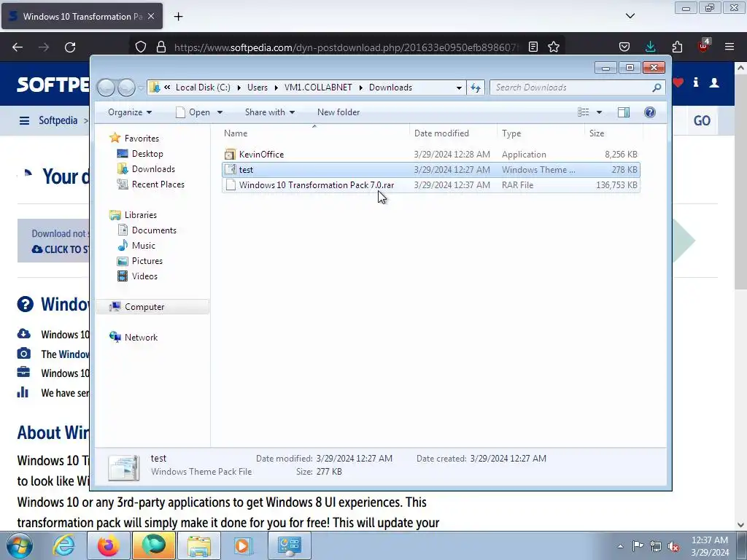Click the Explorer Back navigation arrow
Screen dimensions: 747x560
click(x=107, y=87)
